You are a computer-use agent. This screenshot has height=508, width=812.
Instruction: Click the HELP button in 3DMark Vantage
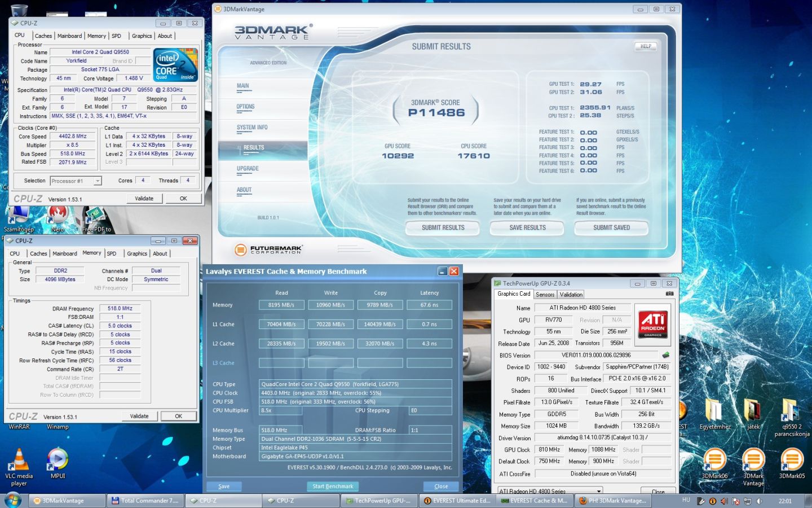point(646,46)
